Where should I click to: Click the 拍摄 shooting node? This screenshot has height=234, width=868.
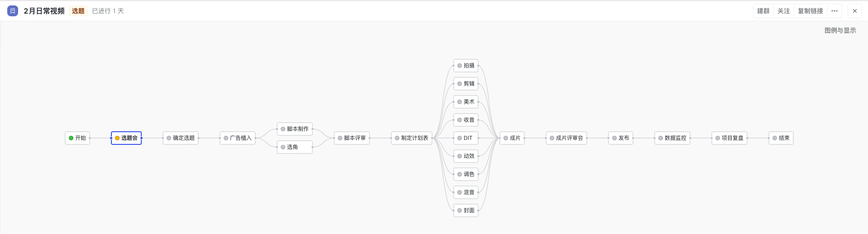(x=466, y=66)
